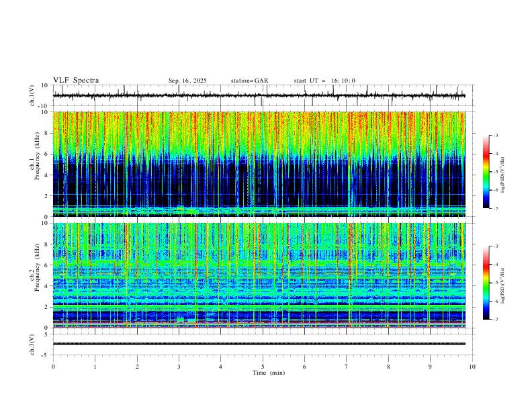Screen dimensions: 532x411
Task: Click inside the ch.1 spectrogram panel
Action: pyautogui.click(x=259, y=164)
